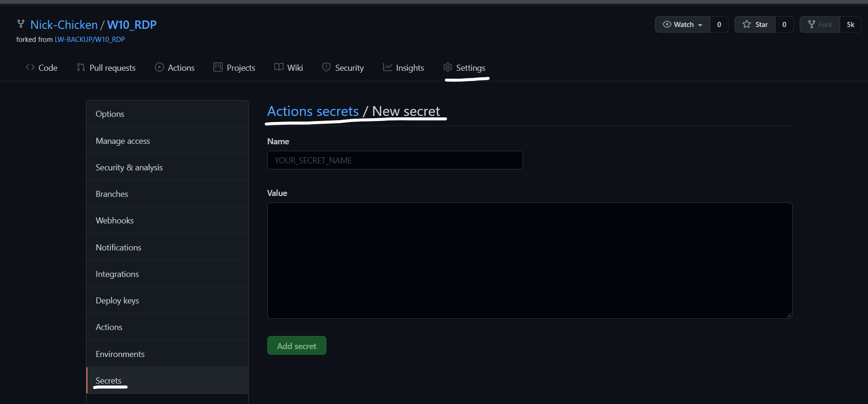Open Webhooks settings

point(167,220)
